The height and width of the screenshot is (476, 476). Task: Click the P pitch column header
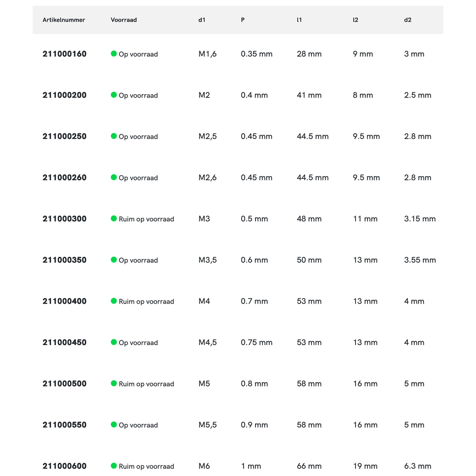[x=243, y=20]
